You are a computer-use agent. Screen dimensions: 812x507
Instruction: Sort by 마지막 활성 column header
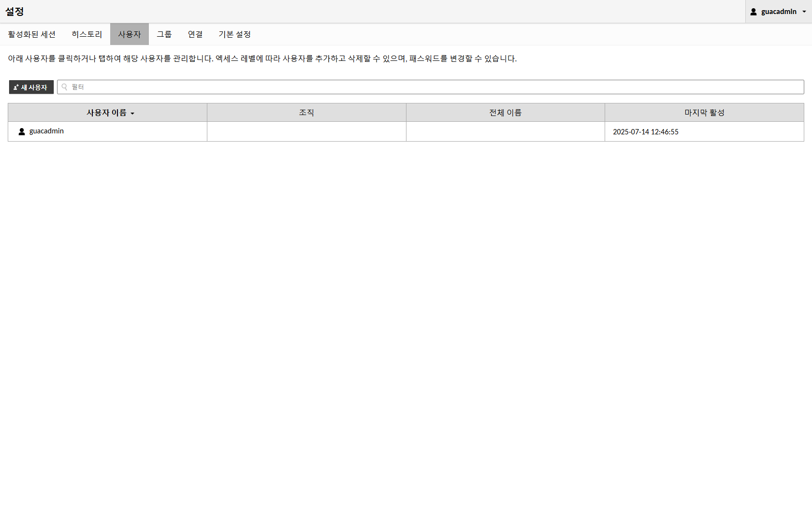[x=705, y=113]
